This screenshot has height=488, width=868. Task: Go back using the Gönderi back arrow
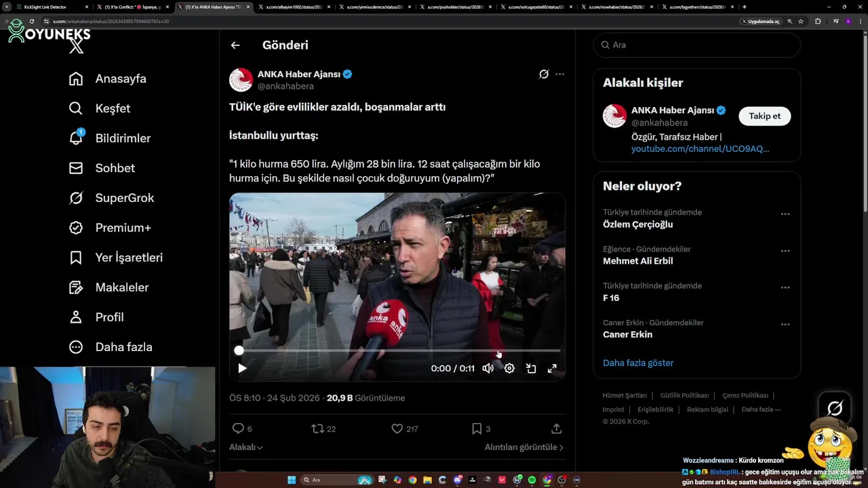pos(235,45)
